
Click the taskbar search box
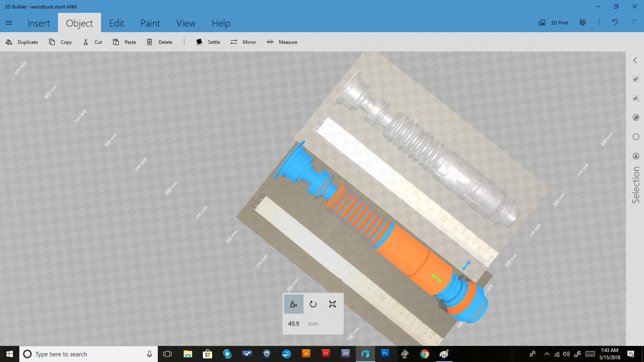click(89, 354)
